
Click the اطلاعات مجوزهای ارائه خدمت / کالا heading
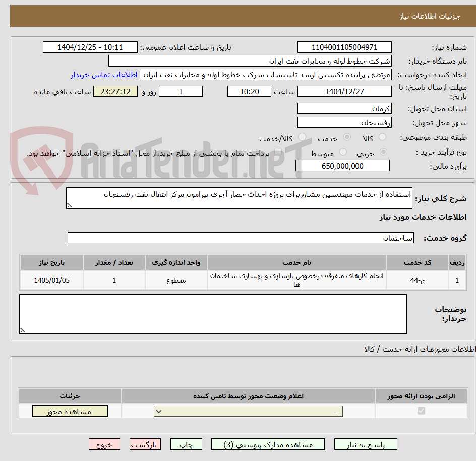[420, 349]
